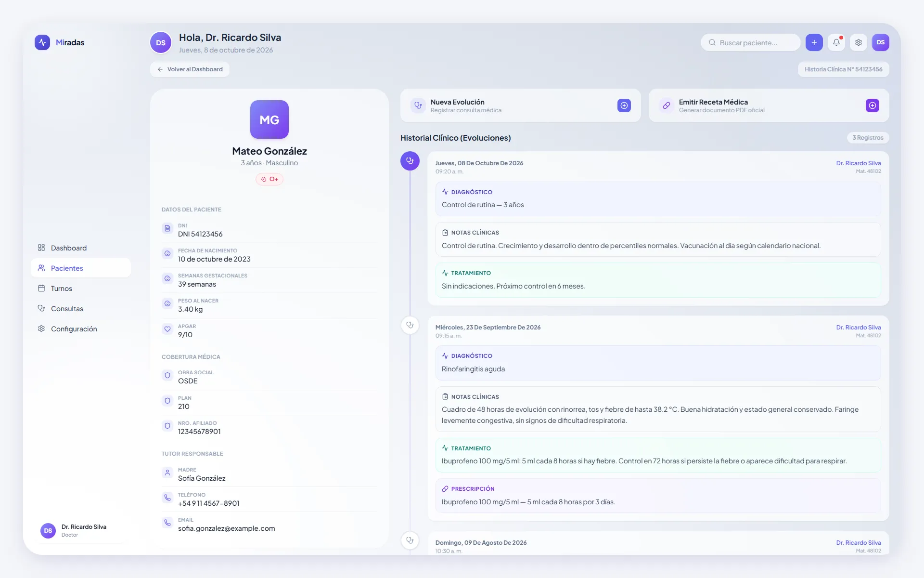This screenshot has height=578, width=924.
Task: Click the Rinofaringitis aguda diagnosis text
Action: point(473,369)
